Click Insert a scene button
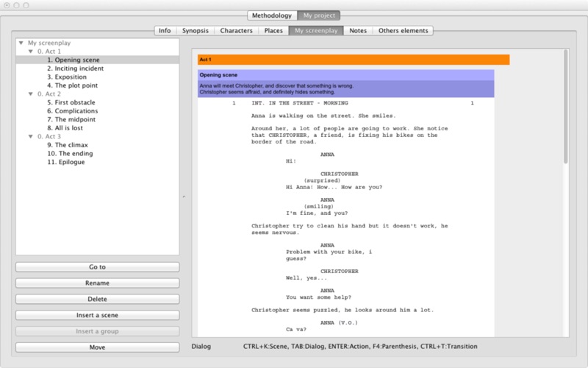Screen dimensions: 588x368 [98, 316]
